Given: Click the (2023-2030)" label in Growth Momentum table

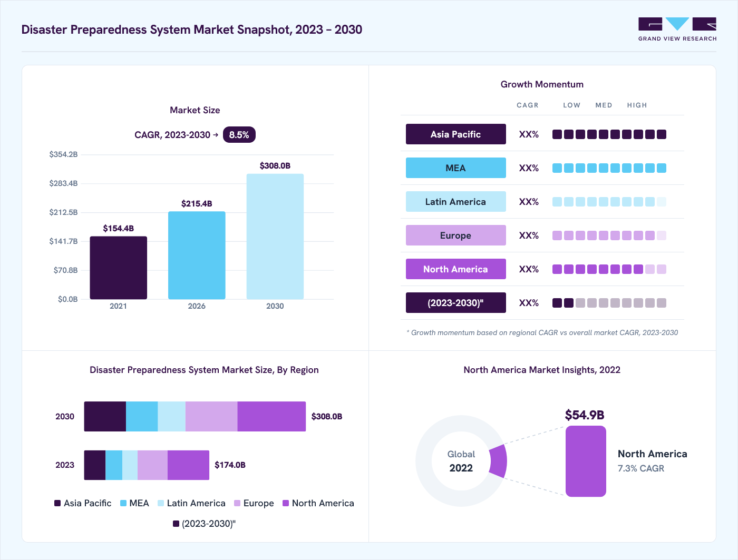Looking at the screenshot, I should [x=456, y=303].
